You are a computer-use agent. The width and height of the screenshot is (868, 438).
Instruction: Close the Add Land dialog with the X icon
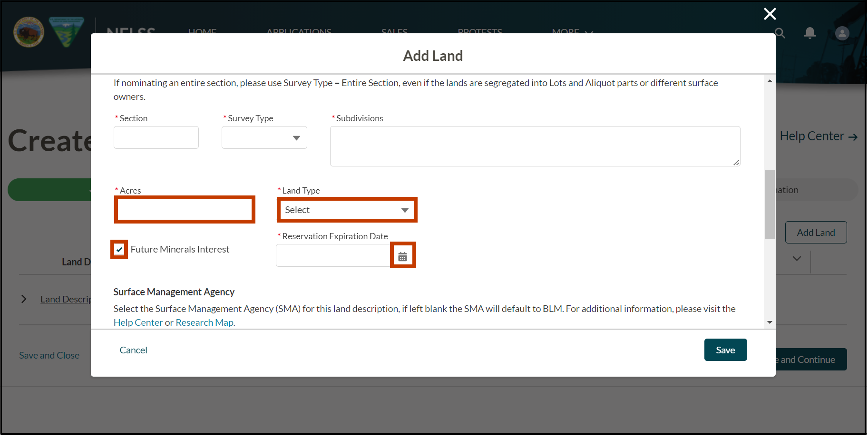(x=770, y=14)
